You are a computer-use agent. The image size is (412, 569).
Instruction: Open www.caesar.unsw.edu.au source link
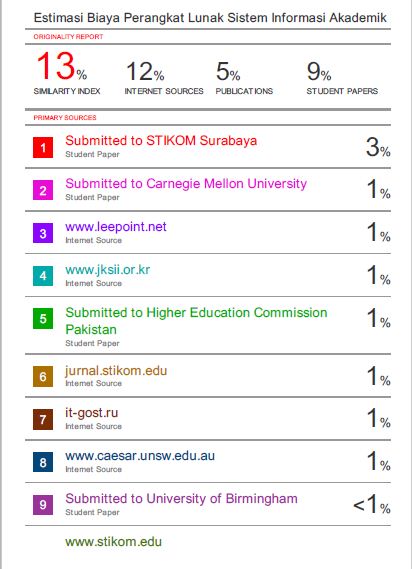coord(140,455)
